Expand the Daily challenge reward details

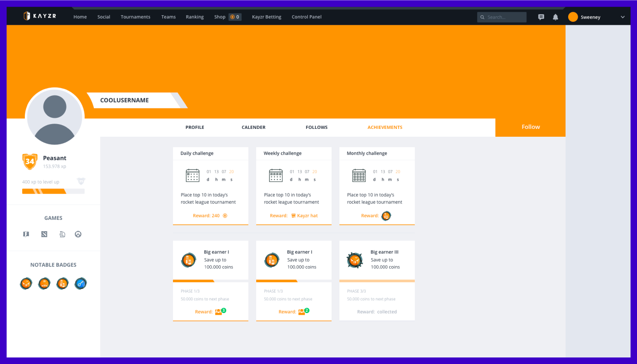pyautogui.click(x=210, y=216)
